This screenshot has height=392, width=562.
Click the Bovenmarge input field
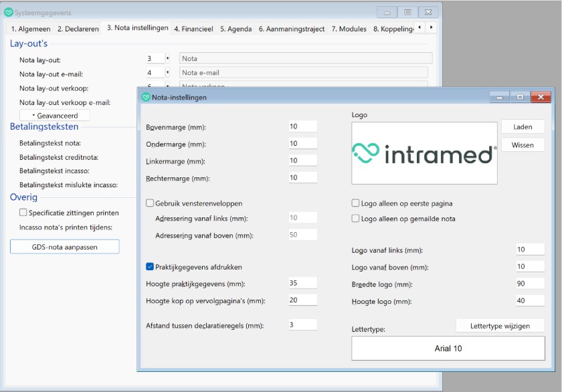(302, 126)
